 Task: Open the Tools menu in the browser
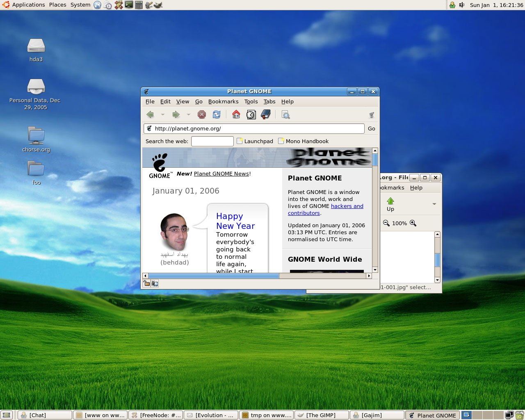coord(251,102)
